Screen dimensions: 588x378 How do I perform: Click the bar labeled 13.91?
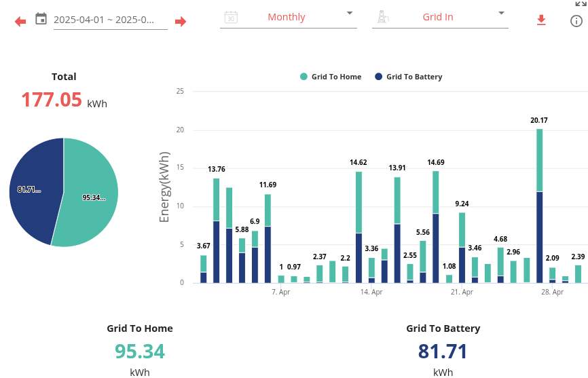pyautogui.click(x=397, y=230)
